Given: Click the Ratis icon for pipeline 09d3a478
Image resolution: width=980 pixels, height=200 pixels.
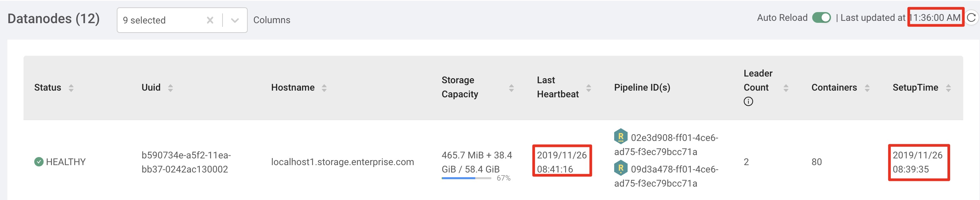Looking at the screenshot, I should [x=621, y=168].
